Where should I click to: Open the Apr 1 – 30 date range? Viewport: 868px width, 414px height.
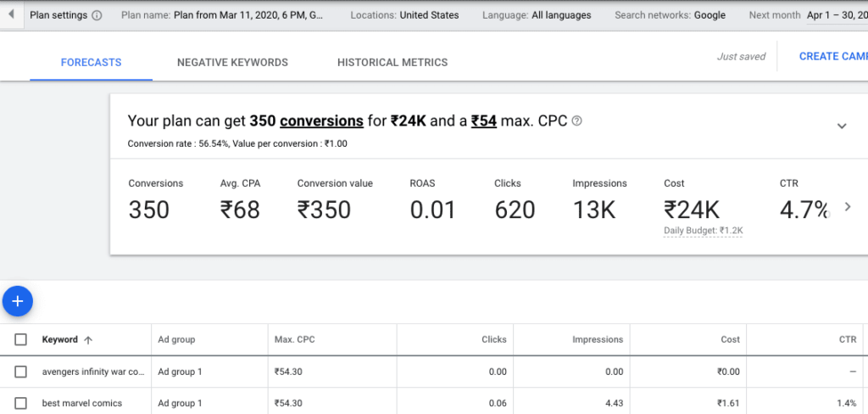pos(837,15)
